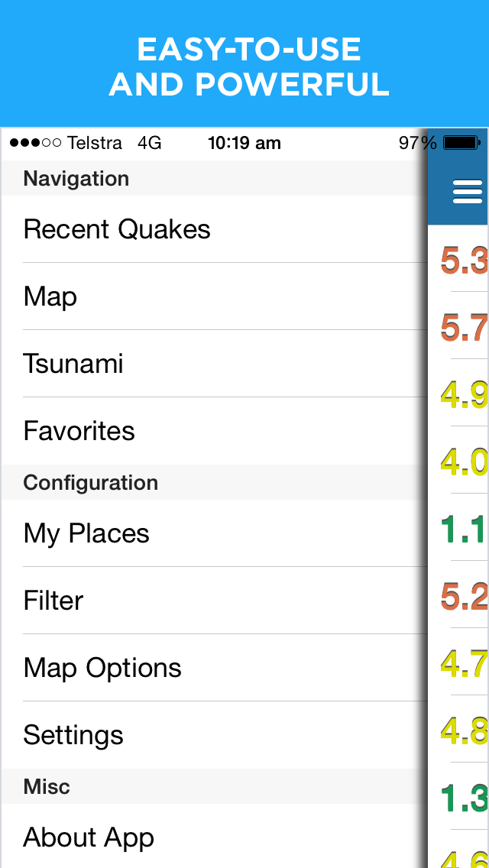Open the Filter configuration

click(x=214, y=601)
